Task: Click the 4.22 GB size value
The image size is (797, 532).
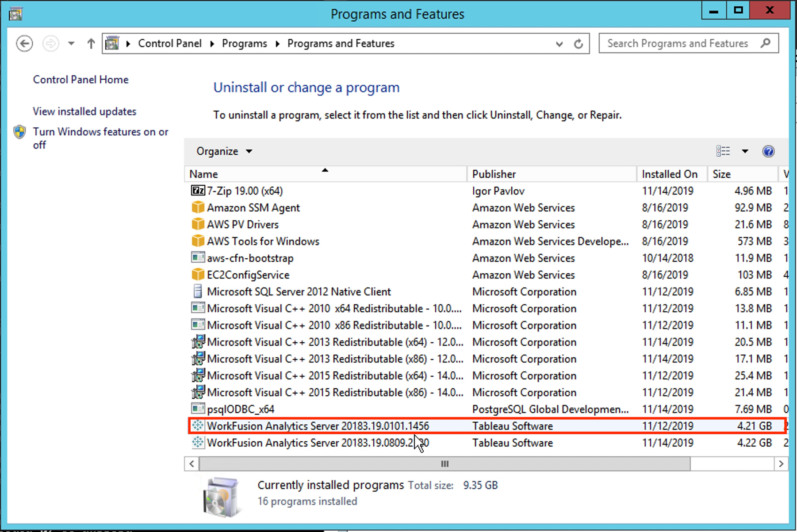Action: click(755, 443)
